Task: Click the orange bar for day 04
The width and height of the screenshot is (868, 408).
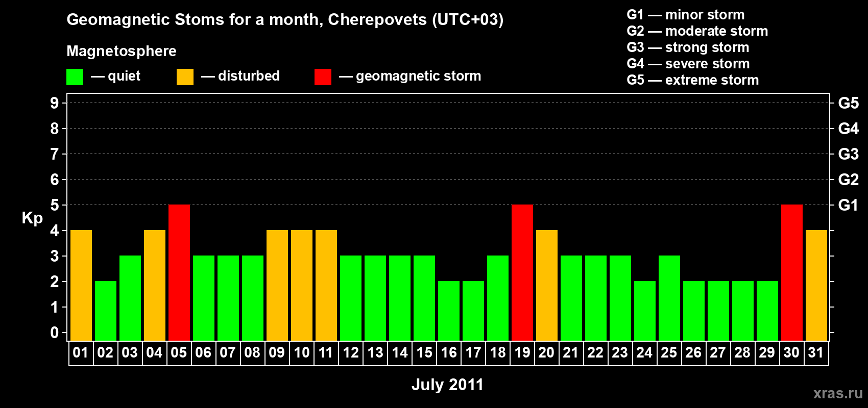Action: point(155,285)
